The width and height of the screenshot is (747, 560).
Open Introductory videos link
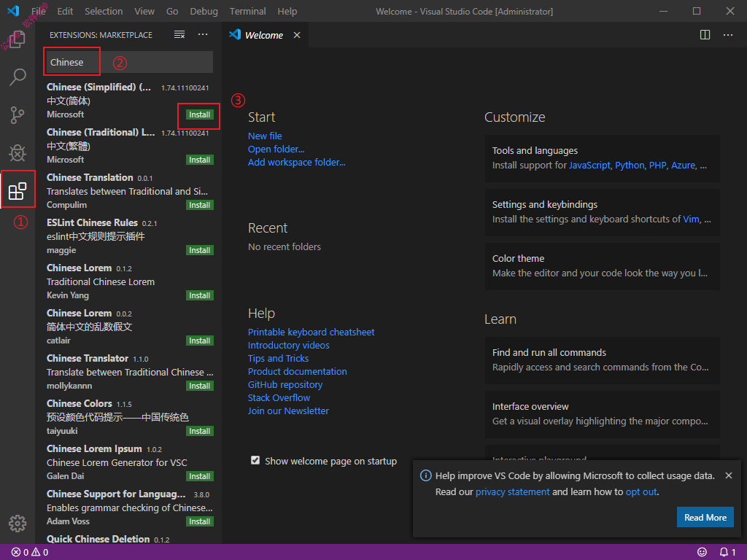(x=288, y=345)
